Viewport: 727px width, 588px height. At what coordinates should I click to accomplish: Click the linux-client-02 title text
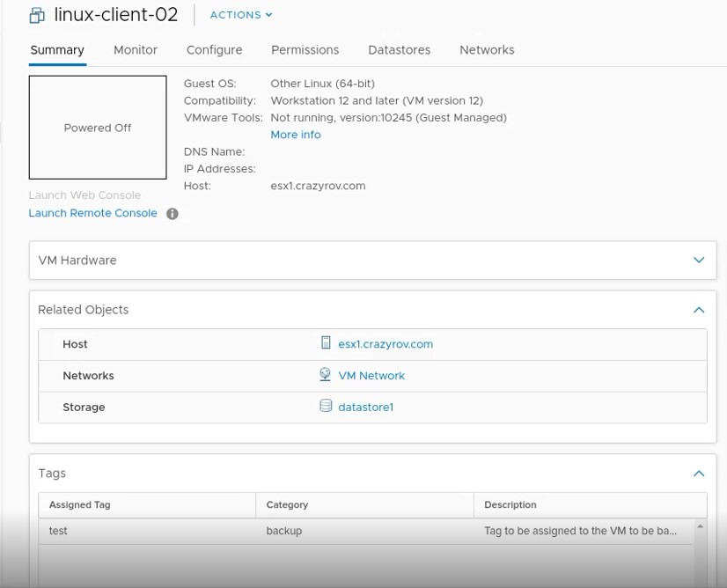coord(116,15)
